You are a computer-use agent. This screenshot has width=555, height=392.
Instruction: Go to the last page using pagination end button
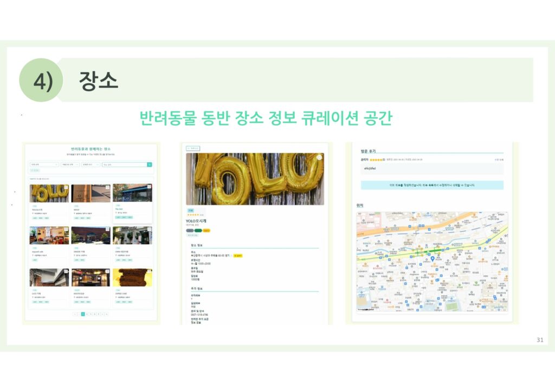[106, 314]
